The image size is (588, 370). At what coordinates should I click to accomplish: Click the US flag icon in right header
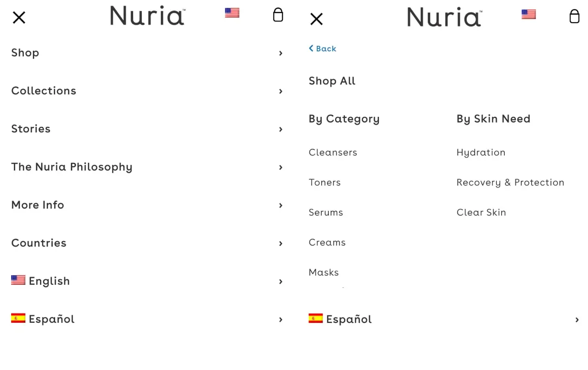coord(528,14)
